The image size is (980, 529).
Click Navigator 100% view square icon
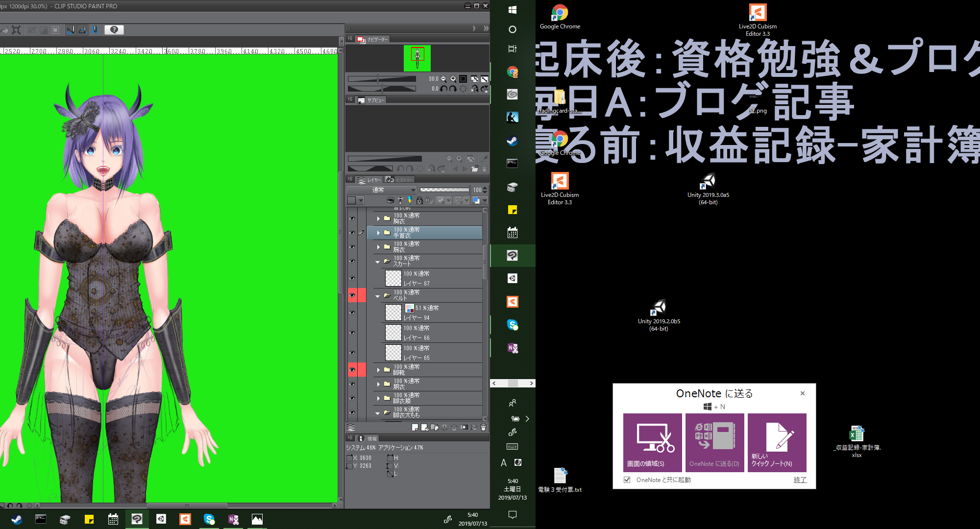click(x=463, y=79)
